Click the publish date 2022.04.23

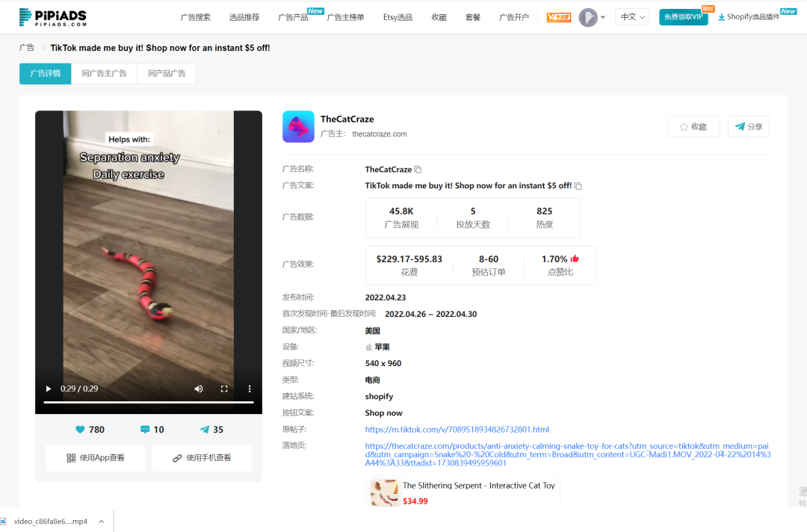click(x=386, y=297)
